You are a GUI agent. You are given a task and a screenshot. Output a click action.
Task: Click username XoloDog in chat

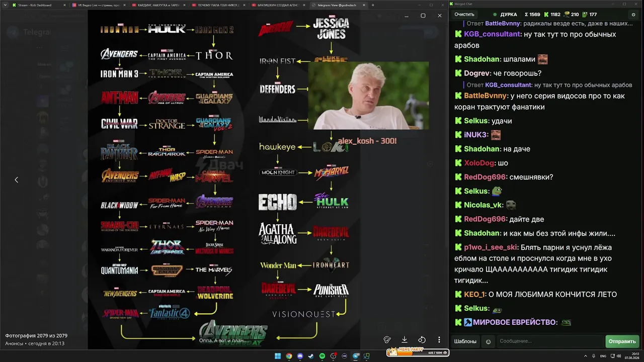[479, 163]
